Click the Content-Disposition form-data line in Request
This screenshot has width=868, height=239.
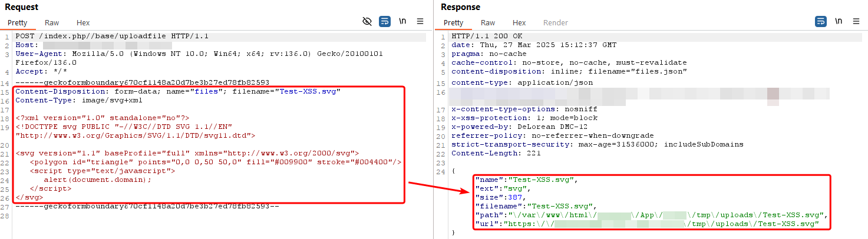tap(178, 92)
